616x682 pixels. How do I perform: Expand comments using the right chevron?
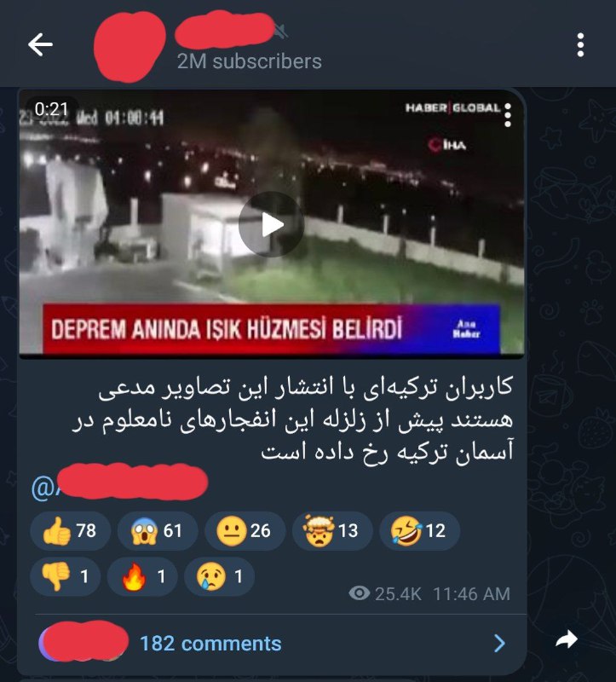(500, 644)
